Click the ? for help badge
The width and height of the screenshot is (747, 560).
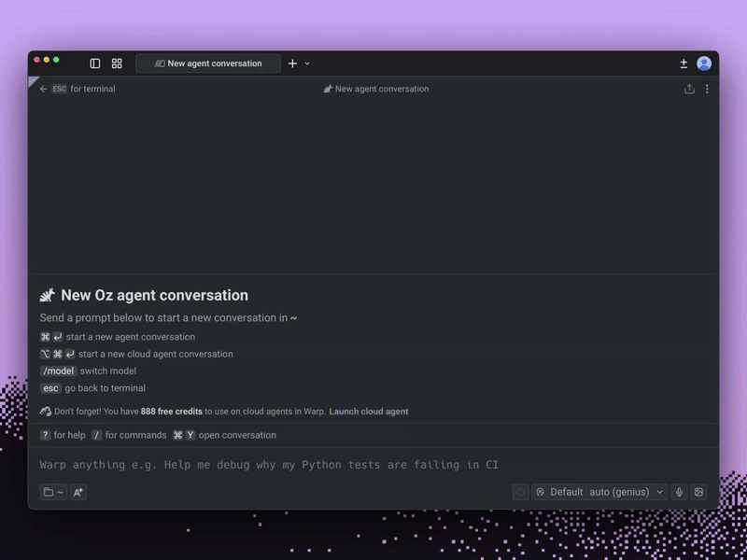[45, 435]
